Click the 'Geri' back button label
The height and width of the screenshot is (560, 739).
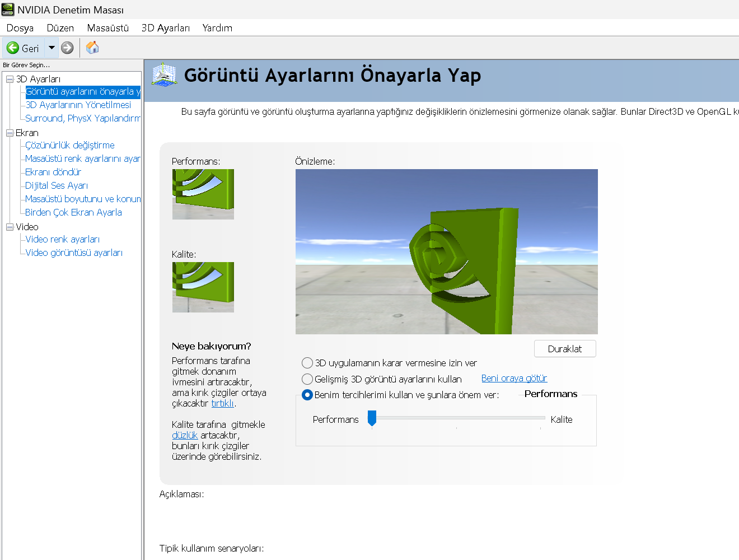pos(30,48)
